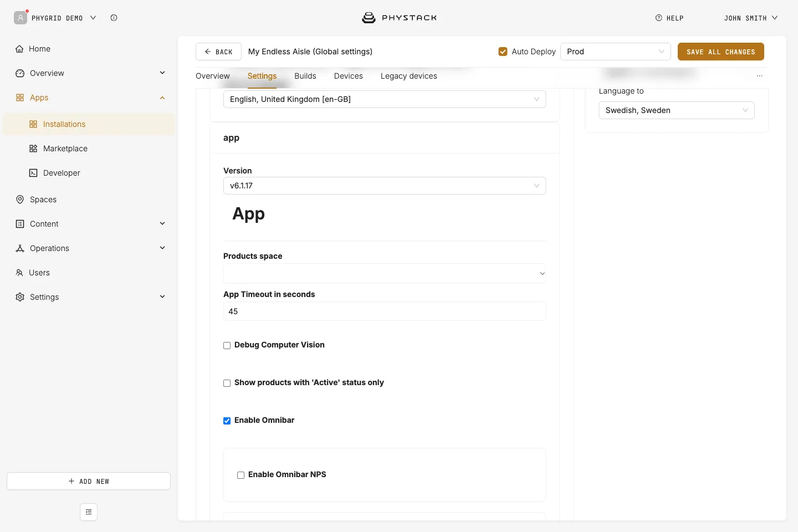The height and width of the screenshot is (532, 798).
Task: Open the three-dot more options menu
Action: (x=760, y=76)
